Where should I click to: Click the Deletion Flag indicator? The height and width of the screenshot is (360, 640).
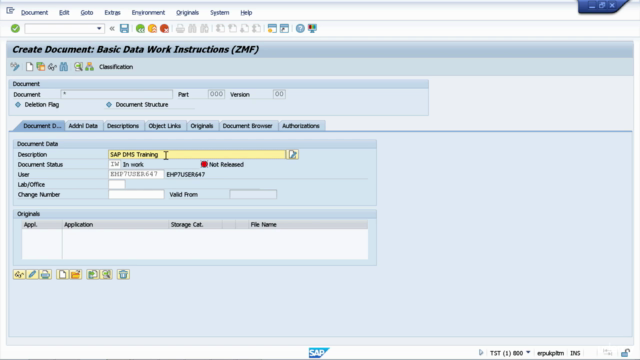pos(18,104)
